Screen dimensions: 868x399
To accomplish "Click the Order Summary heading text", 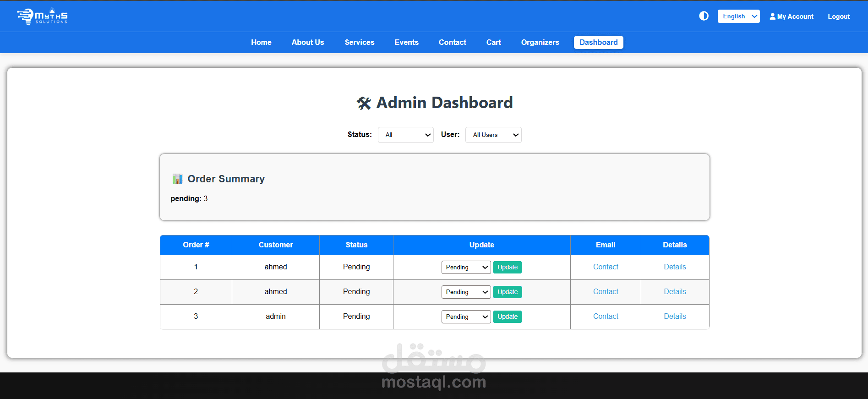I will point(226,179).
